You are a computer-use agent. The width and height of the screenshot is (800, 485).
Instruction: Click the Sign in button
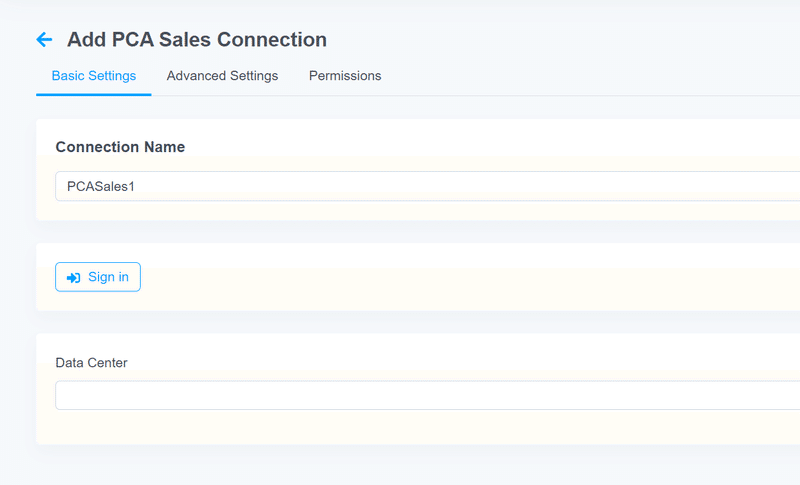tap(98, 277)
